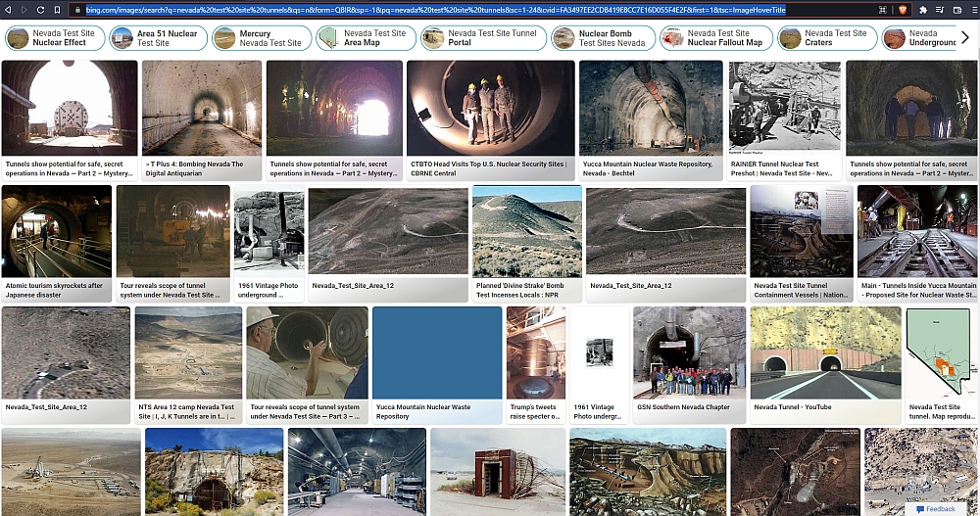Bookmark this page
Viewport: 980px width, 516px height.
click(x=57, y=10)
